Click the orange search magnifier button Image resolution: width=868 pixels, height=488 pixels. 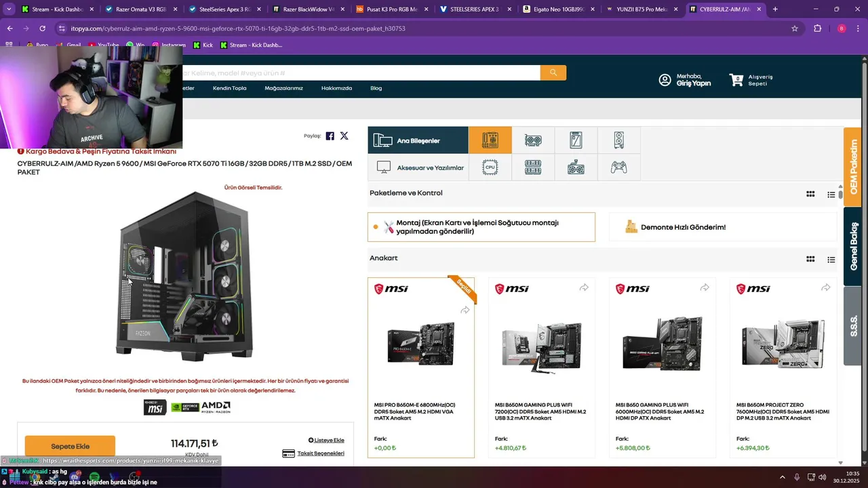(553, 73)
